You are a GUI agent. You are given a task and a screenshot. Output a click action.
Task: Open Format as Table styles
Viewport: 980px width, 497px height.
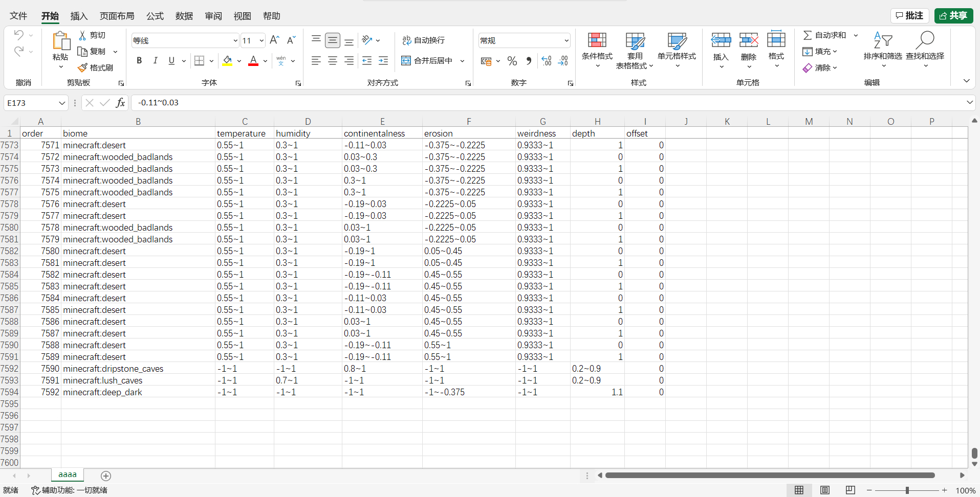coord(635,50)
